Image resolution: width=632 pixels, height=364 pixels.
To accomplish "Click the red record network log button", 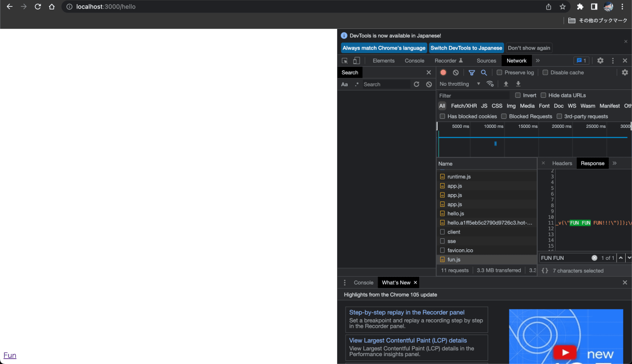I will (x=443, y=73).
